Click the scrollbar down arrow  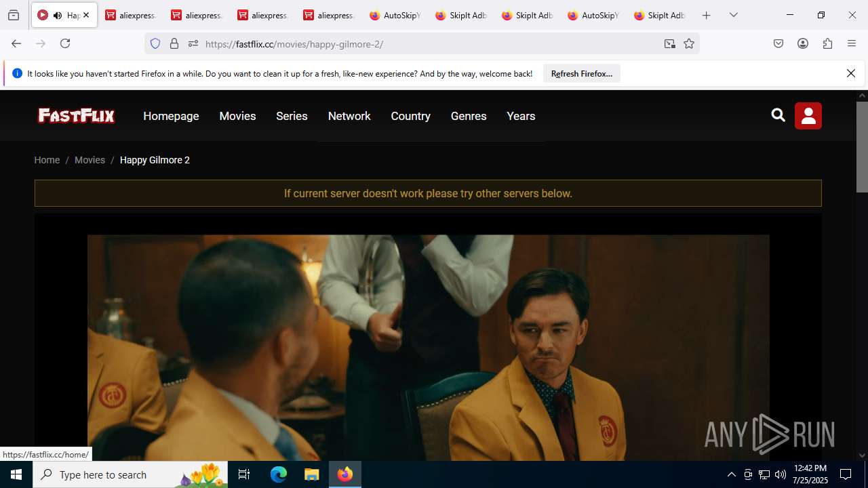tap(862, 455)
